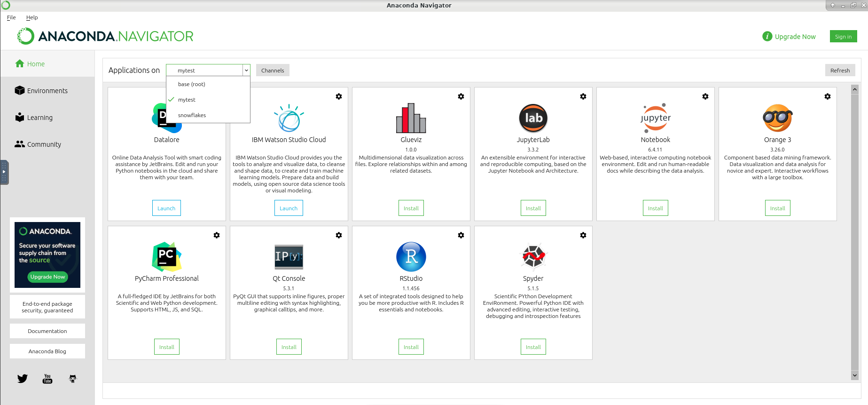Screen dimensions: 868x405
Task: Open the Documentation link
Action: coord(47,331)
